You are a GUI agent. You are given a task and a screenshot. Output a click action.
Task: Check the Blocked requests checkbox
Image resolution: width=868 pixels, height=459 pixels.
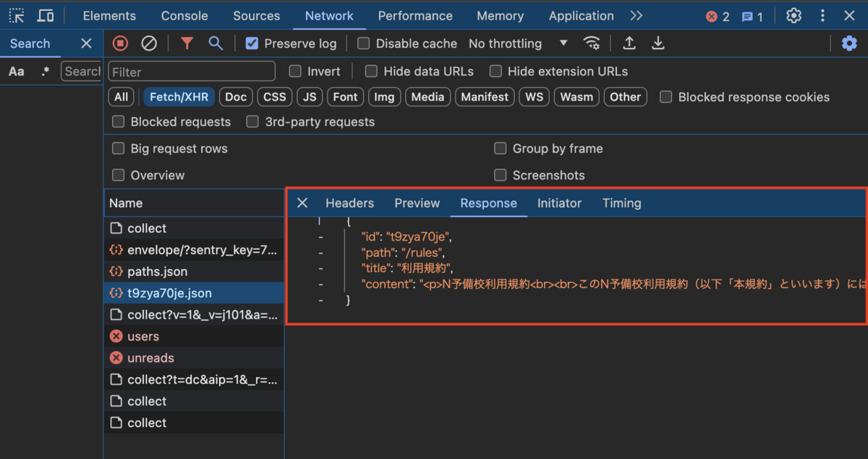[118, 122]
